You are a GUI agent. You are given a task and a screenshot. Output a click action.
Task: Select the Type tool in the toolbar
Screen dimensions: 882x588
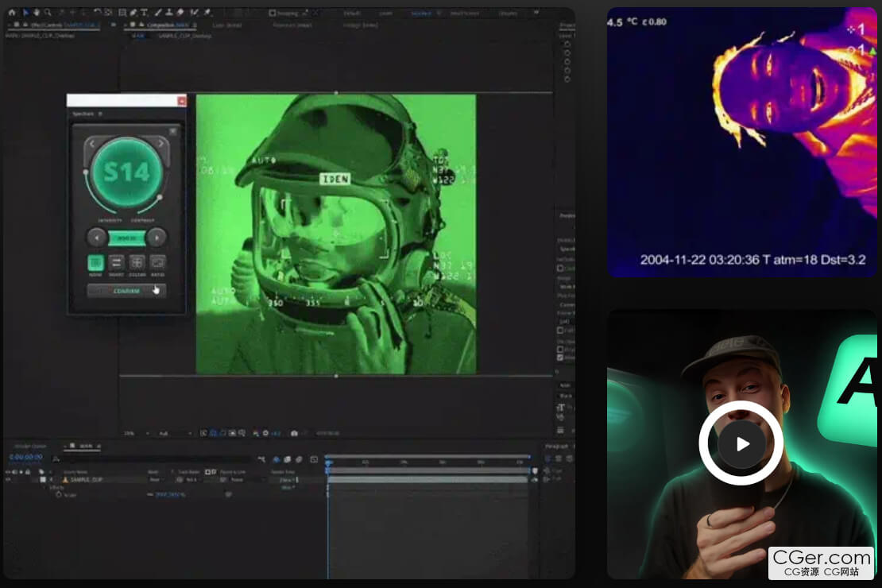point(145,13)
